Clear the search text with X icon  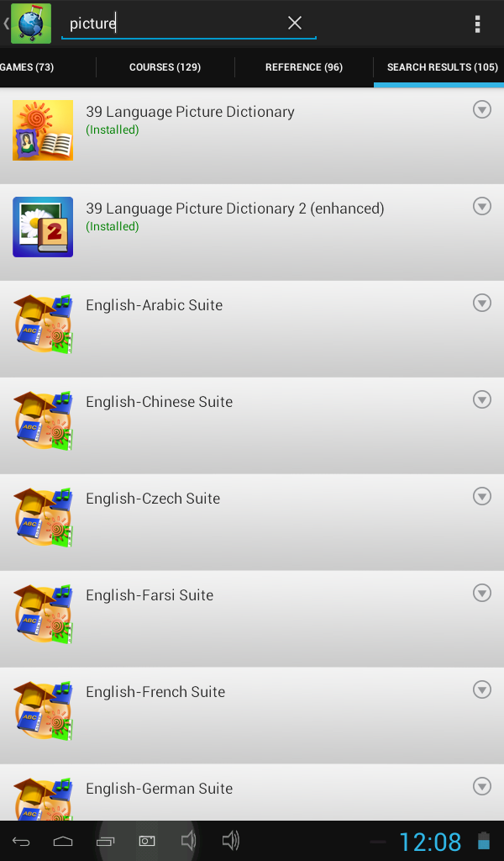(x=295, y=23)
